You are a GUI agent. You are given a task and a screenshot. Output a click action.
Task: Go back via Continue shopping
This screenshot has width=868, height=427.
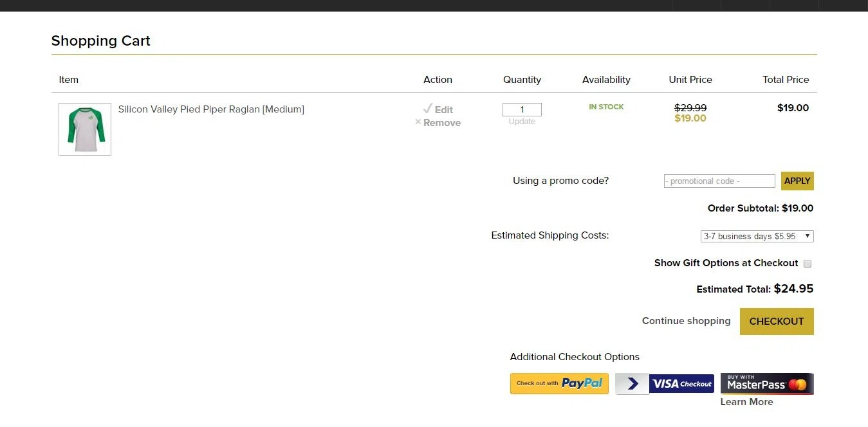[686, 321]
